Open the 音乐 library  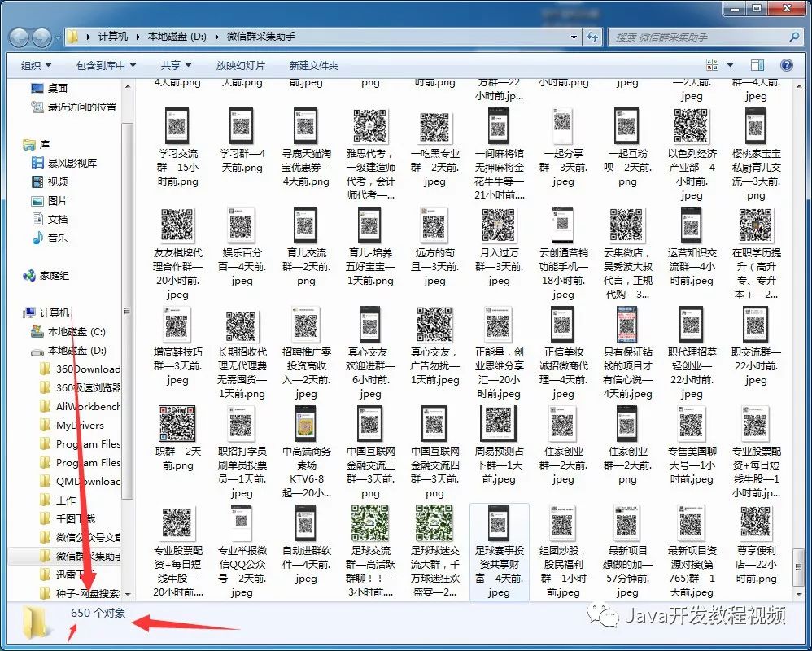click(50, 238)
